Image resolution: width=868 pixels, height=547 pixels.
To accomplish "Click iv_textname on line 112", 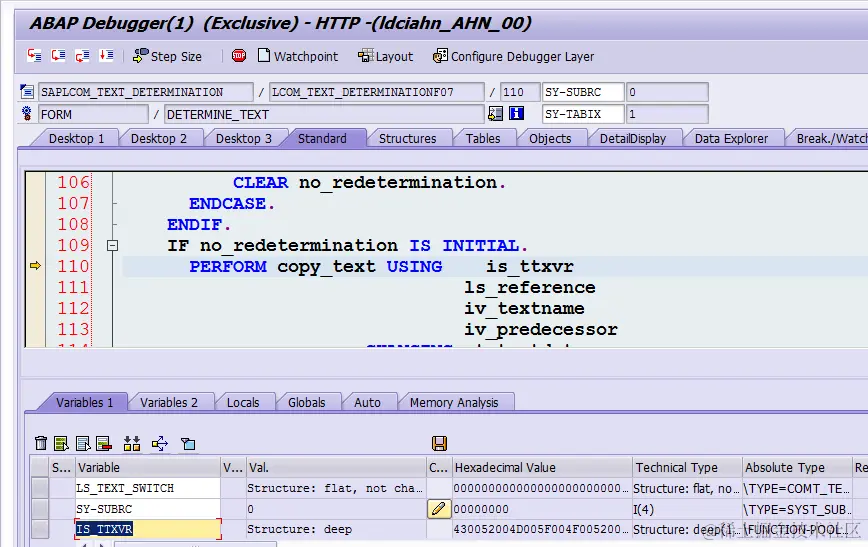I will point(524,308).
